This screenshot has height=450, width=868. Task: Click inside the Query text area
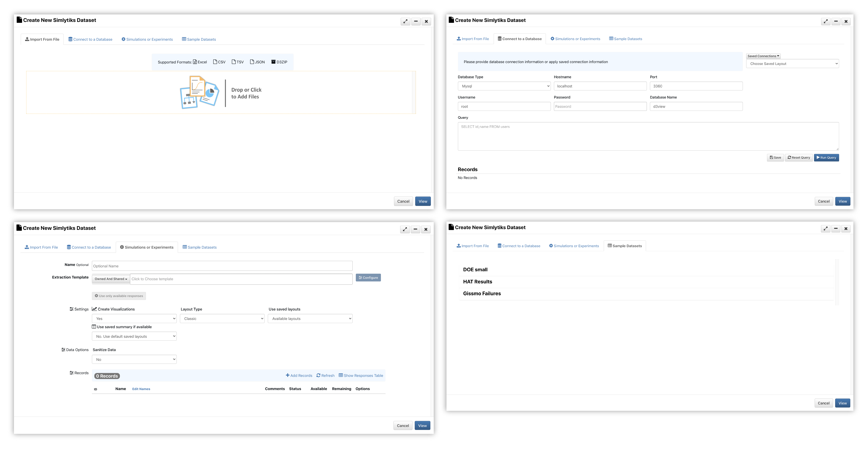[648, 136]
